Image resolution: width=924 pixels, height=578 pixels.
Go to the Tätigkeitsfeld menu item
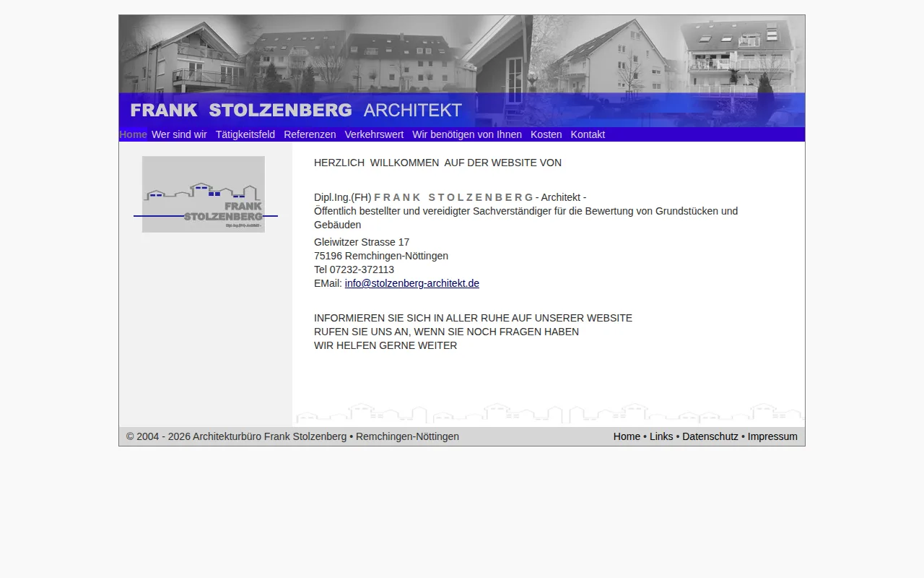tap(245, 134)
